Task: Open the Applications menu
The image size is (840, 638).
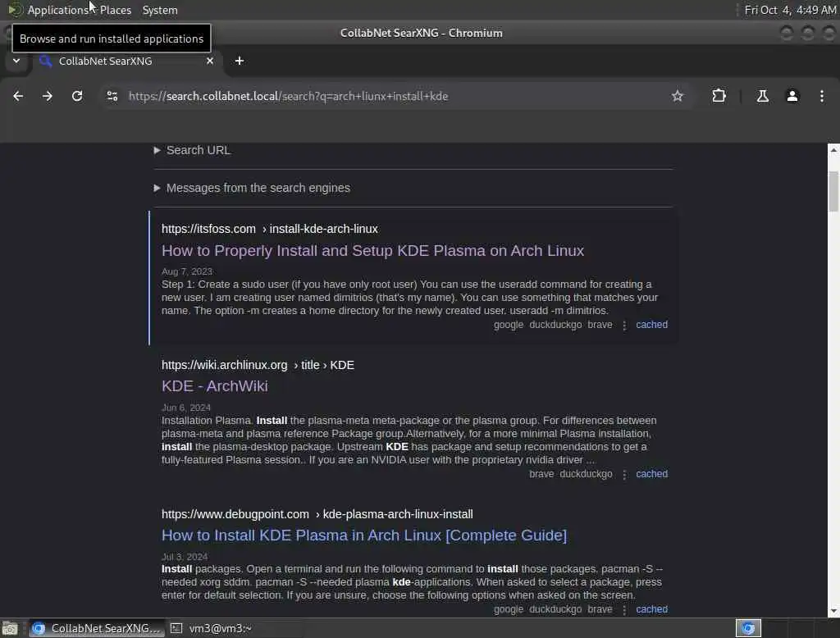Action: click(57, 10)
